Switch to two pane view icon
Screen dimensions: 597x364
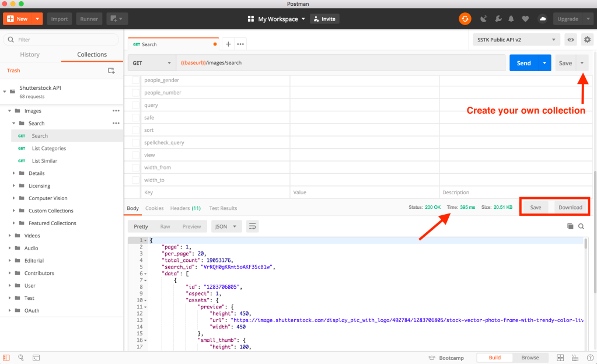(560, 358)
